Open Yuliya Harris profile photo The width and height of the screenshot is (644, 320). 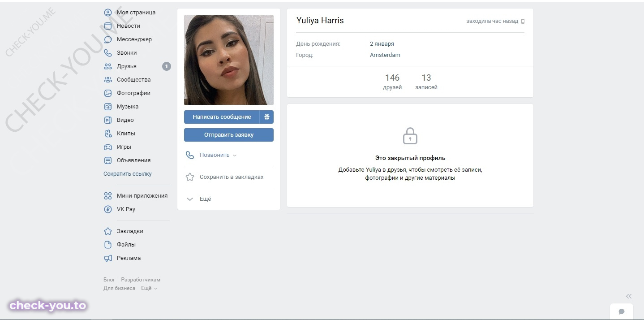tap(229, 60)
